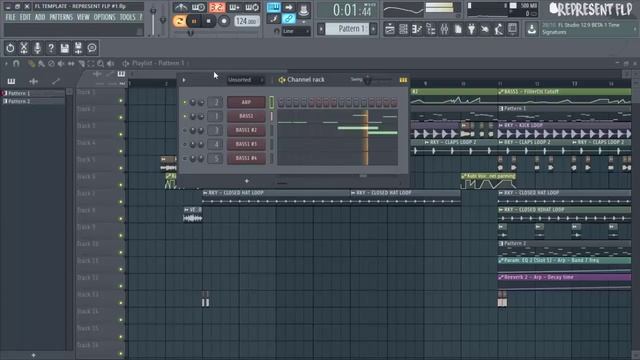The image size is (640, 360).
Task: Click the BASS1 channel button
Action: [x=246, y=116]
